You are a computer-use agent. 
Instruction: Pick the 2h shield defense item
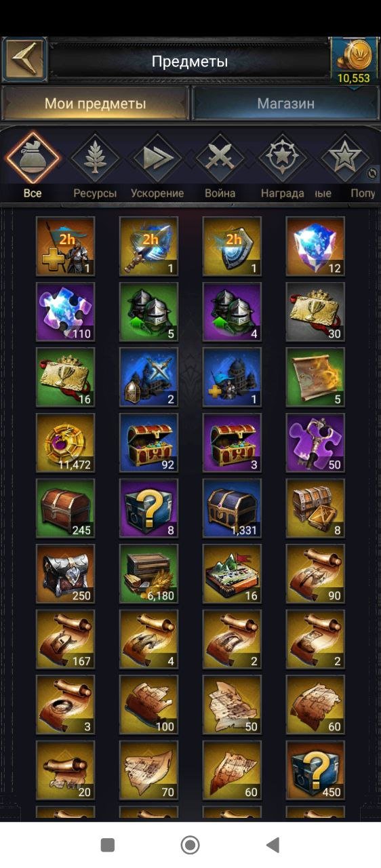point(232,246)
